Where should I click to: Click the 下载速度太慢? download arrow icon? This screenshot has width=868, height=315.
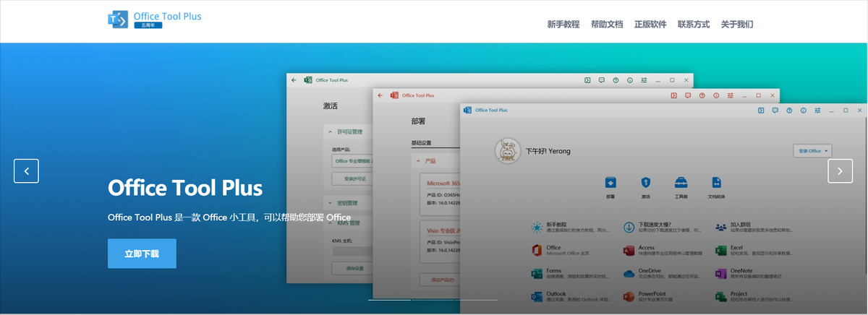pyautogui.click(x=629, y=227)
